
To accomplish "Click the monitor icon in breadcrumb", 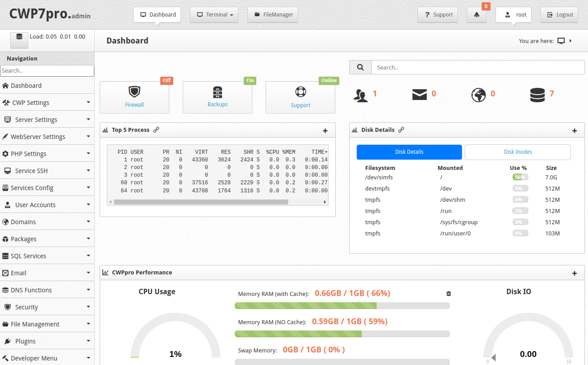I will click(561, 41).
